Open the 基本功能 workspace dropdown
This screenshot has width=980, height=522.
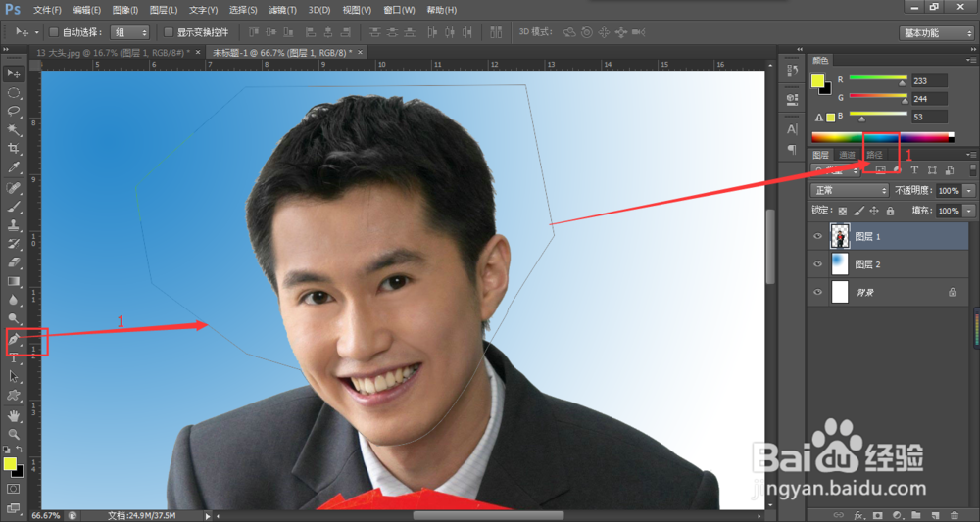(936, 33)
